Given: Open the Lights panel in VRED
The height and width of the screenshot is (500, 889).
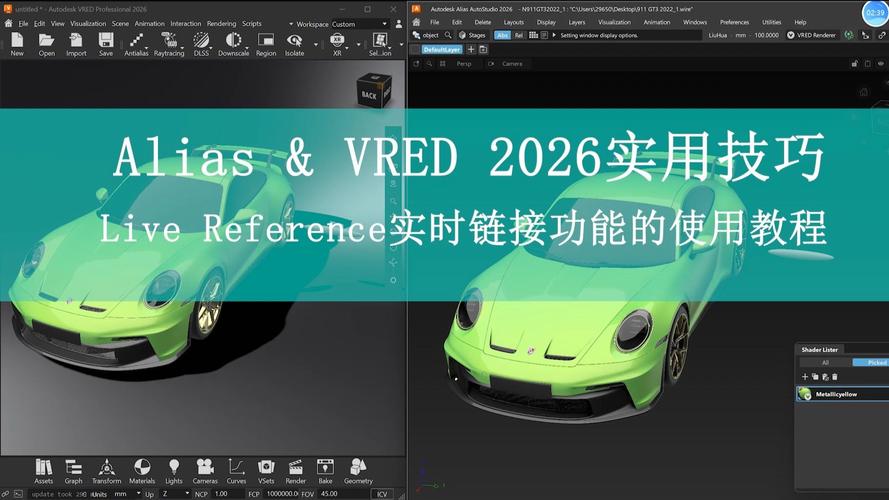Looking at the screenshot, I should point(174,472).
